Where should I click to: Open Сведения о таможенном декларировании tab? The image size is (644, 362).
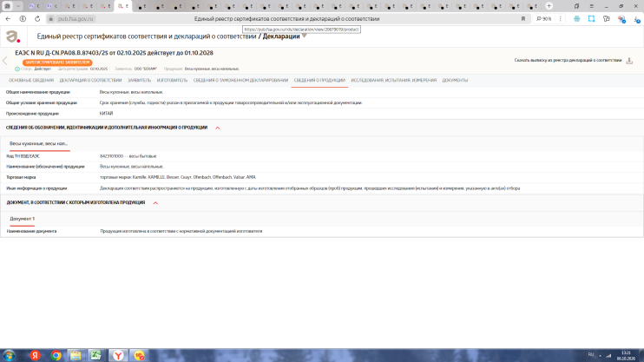pyautogui.click(x=240, y=81)
